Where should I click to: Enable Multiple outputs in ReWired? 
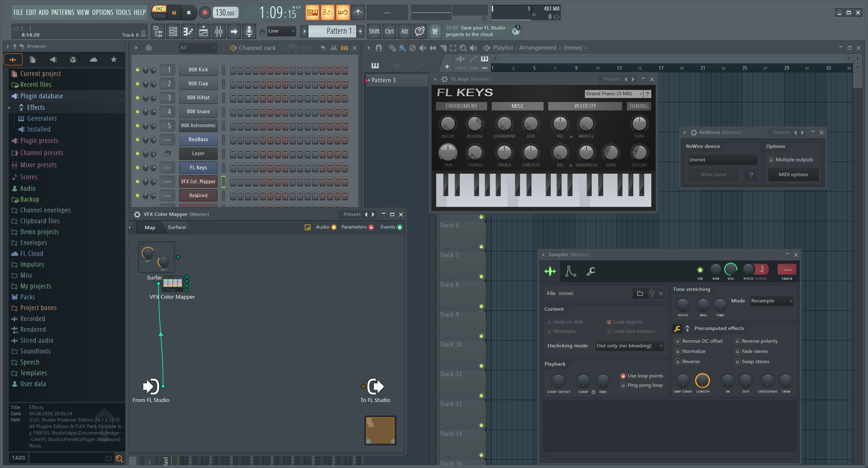tap(771, 160)
